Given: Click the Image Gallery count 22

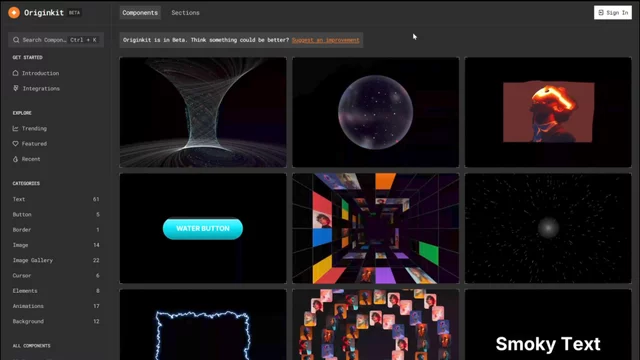Looking at the screenshot, I should click(96, 260).
